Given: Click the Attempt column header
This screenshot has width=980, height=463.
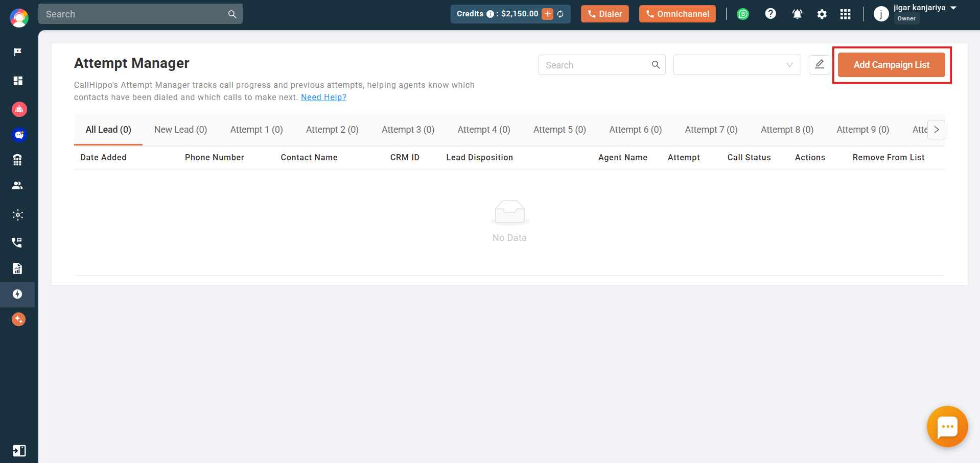Looking at the screenshot, I should tap(684, 157).
